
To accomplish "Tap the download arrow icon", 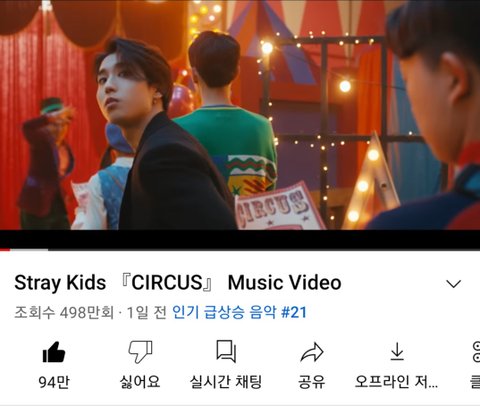I will click(x=397, y=352).
